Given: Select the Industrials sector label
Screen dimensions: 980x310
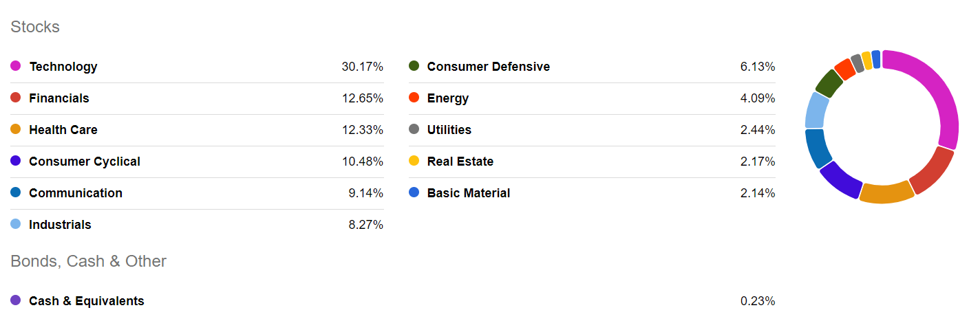Looking at the screenshot, I should point(60,225).
